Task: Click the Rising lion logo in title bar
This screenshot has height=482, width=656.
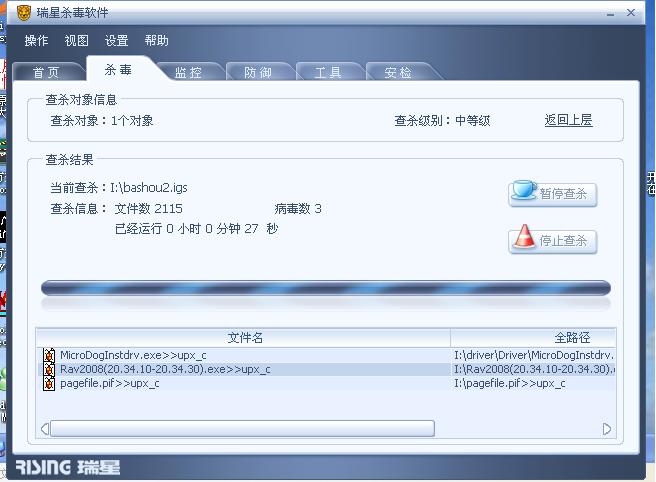Action: pyautogui.click(x=24, y=13)
